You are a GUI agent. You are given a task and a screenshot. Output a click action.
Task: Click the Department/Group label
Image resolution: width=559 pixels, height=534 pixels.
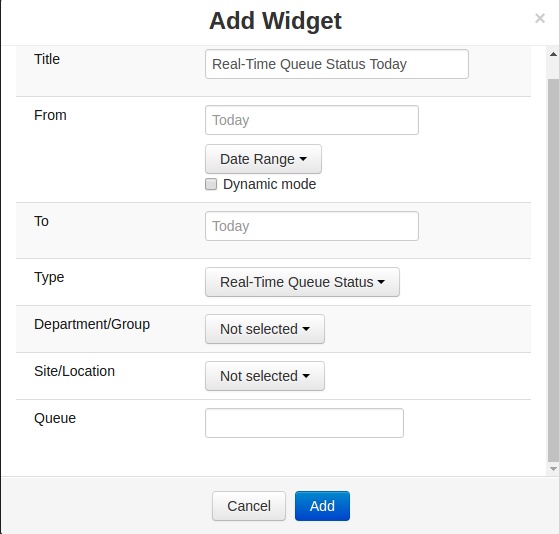click(x=92, y=324)
